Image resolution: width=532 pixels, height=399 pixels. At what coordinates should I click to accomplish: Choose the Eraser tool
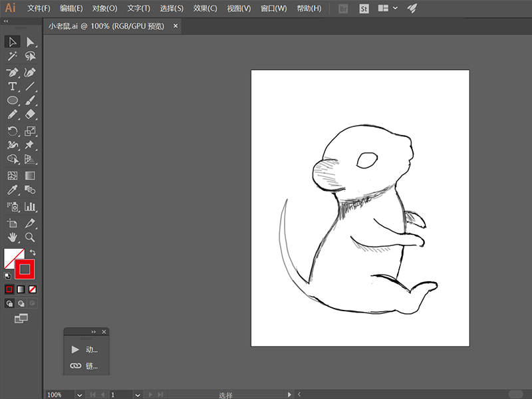tap(30, 114)
